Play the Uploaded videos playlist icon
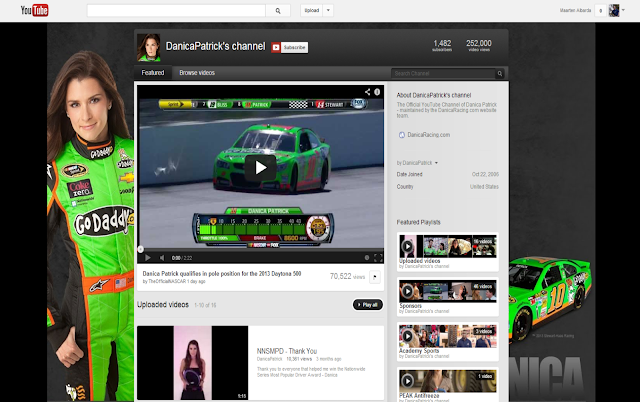Viewport: 640px width, 402px height. pyautogui.click(x=407, y=246)
